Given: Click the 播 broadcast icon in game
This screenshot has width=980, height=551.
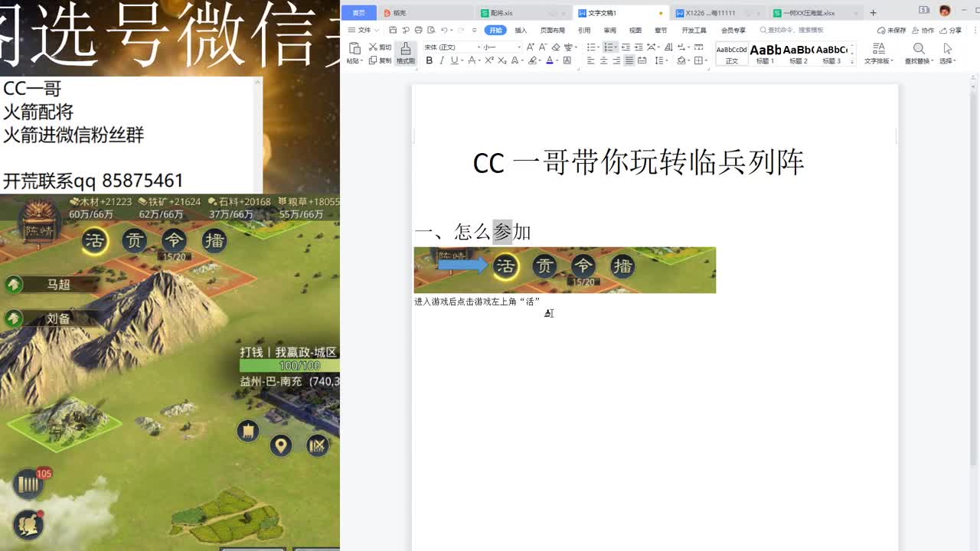Looking at the screenshot, I should click(214, 241).
